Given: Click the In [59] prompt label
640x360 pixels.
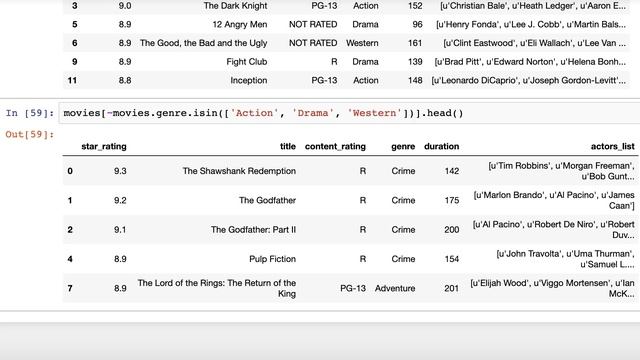Looking at the screenshot, I should point(29,113).
